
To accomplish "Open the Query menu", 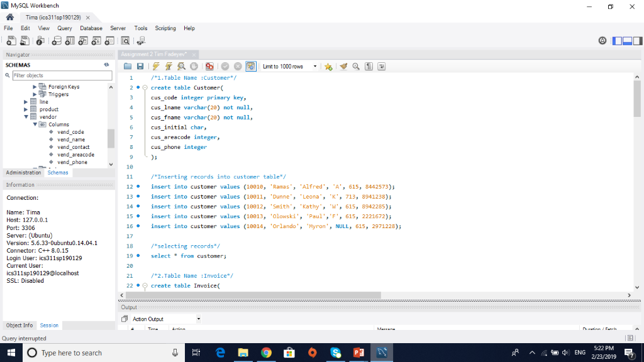I will (64, 28).
